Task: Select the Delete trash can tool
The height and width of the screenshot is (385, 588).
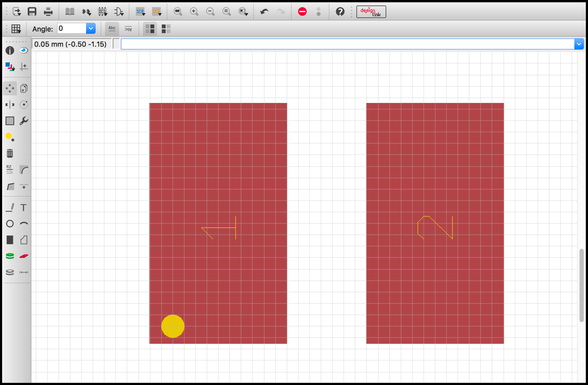Action: tap(10, 153)
